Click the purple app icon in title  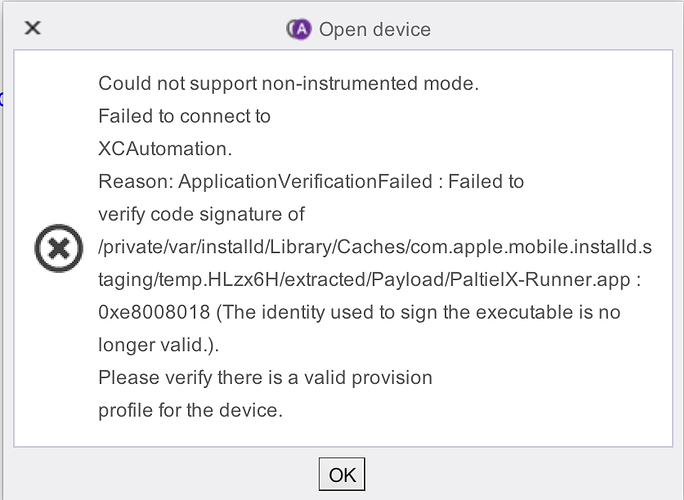click(298, 29)
